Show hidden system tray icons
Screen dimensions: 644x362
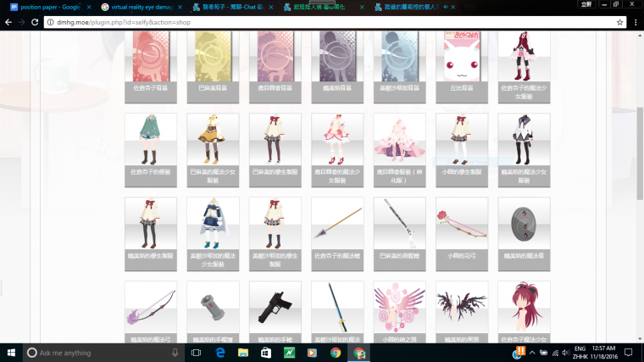532,353
